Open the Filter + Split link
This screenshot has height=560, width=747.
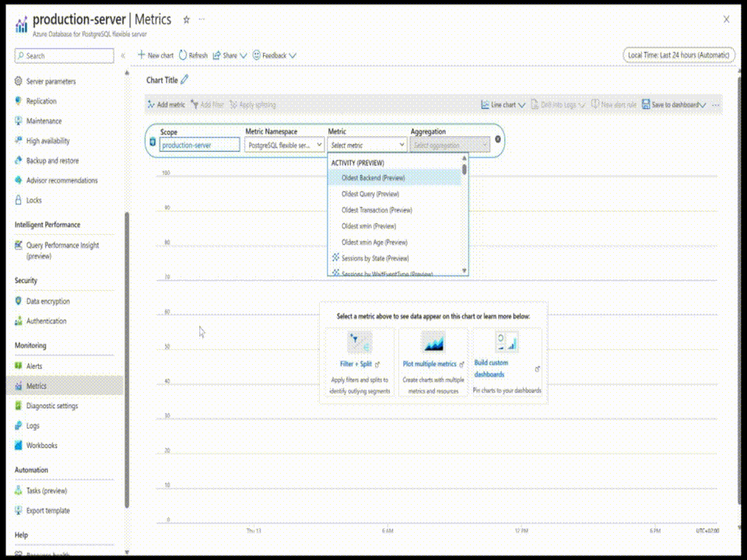click(x=356, y=364)
